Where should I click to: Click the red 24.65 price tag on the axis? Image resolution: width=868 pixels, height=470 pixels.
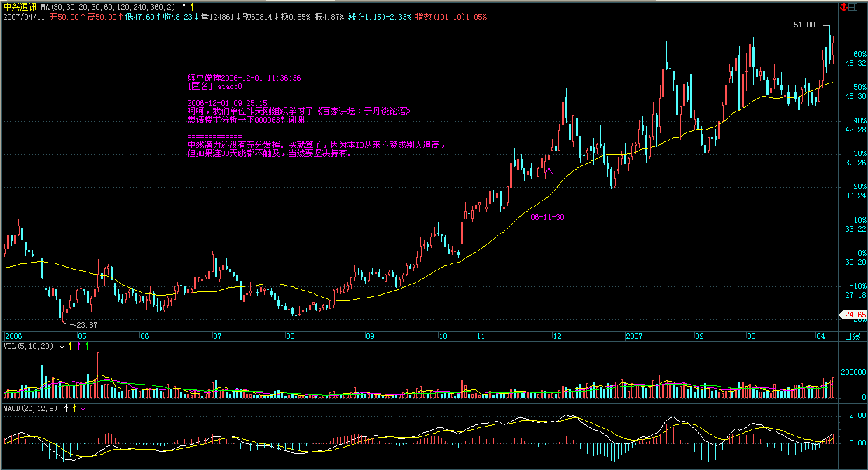tap(854, 315)
